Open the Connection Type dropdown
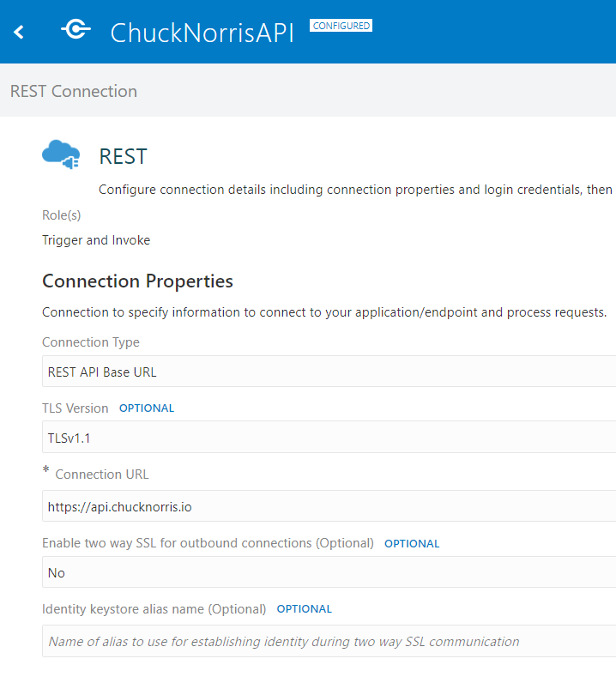The height and width of the screenshot is (677, 616). point(329,372)
